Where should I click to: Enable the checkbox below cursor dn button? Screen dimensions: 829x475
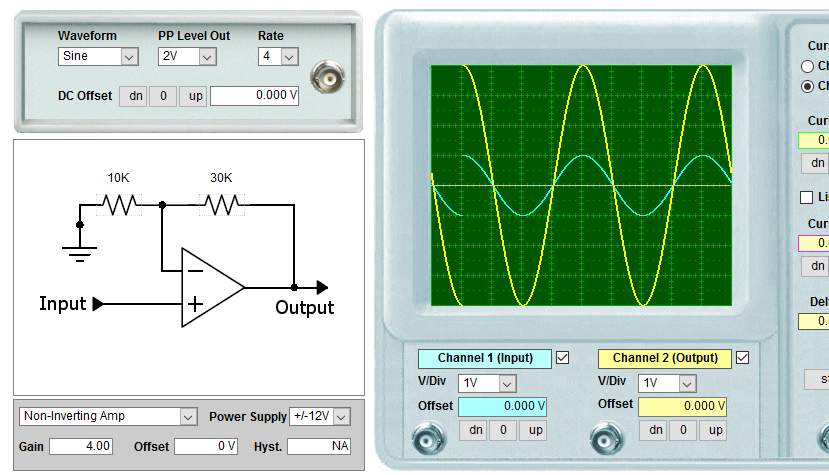806,197
